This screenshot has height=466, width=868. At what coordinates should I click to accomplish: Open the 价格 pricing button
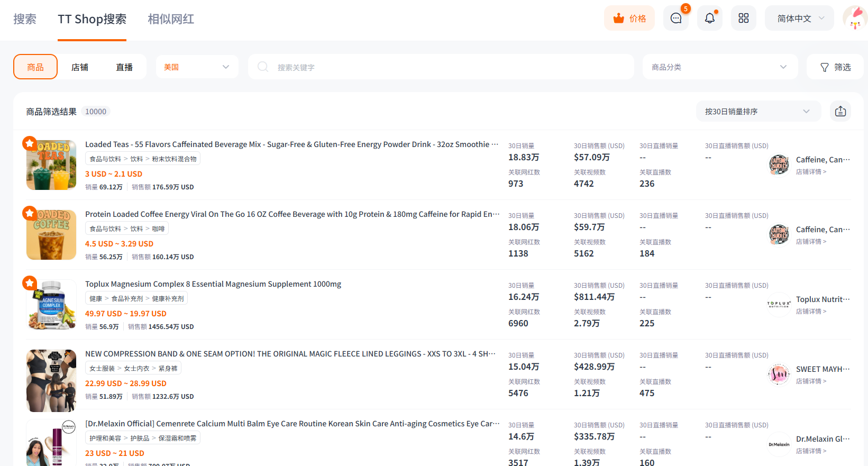tap(629, 19)
